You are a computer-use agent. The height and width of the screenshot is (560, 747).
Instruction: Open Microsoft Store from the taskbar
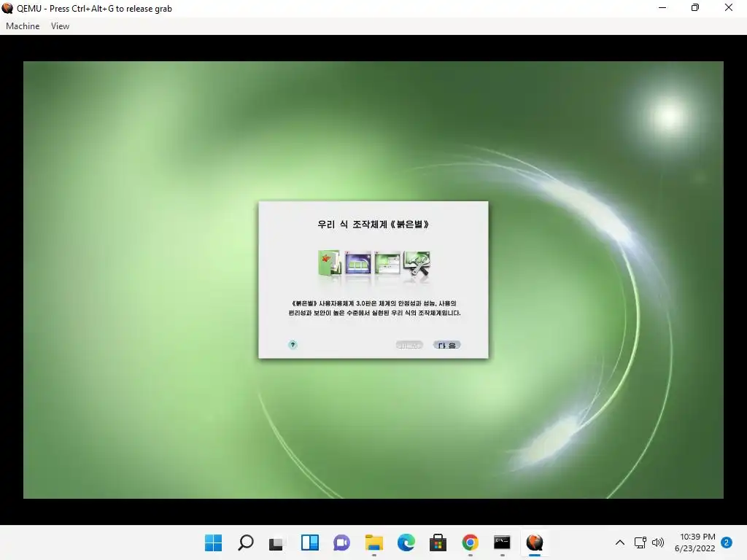(438, 542)
